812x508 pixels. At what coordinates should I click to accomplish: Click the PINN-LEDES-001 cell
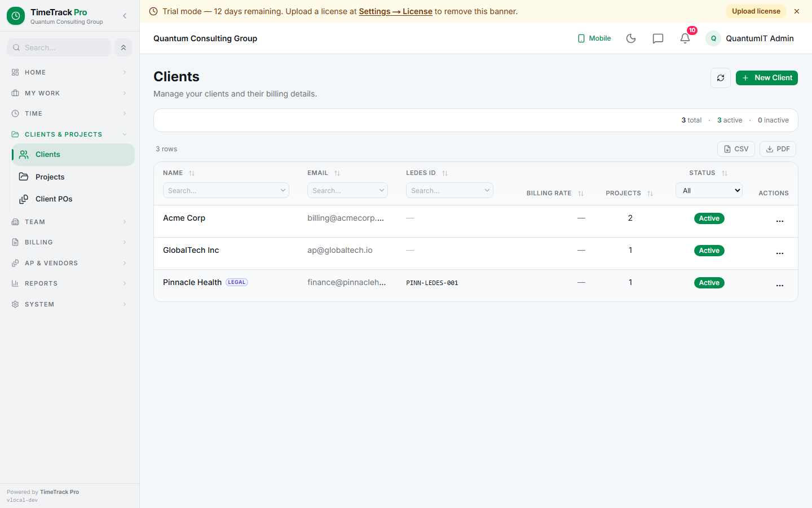pos(432,283)
